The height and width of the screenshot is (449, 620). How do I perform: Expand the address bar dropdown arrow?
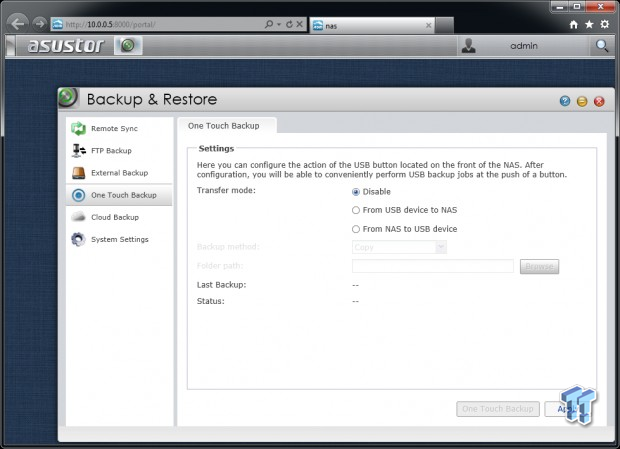pyautogui.click(x=279, y=25)
